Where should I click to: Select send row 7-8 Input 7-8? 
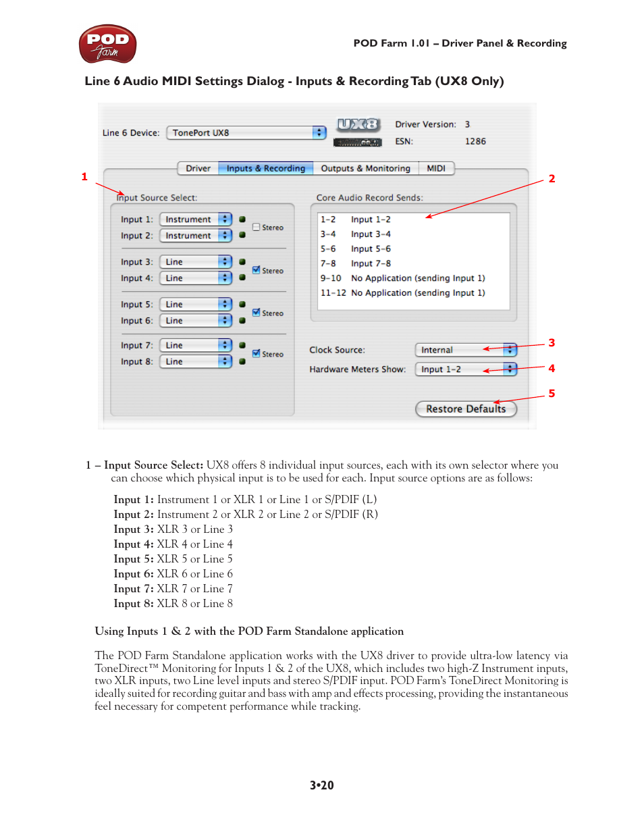coord(413,264)
